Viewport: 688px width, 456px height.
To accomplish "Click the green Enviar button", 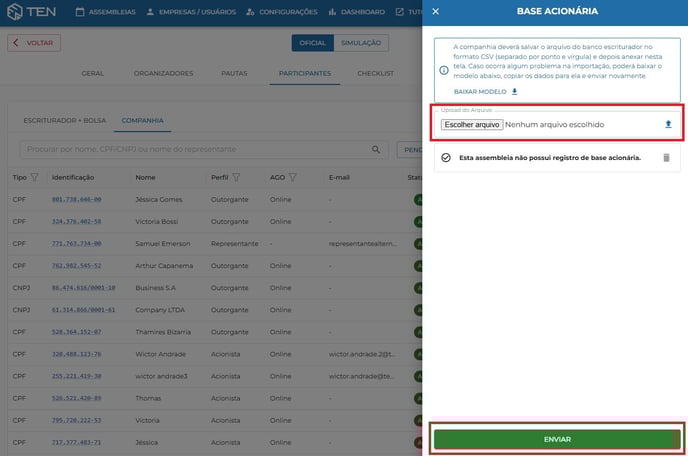I will [557, 439].
